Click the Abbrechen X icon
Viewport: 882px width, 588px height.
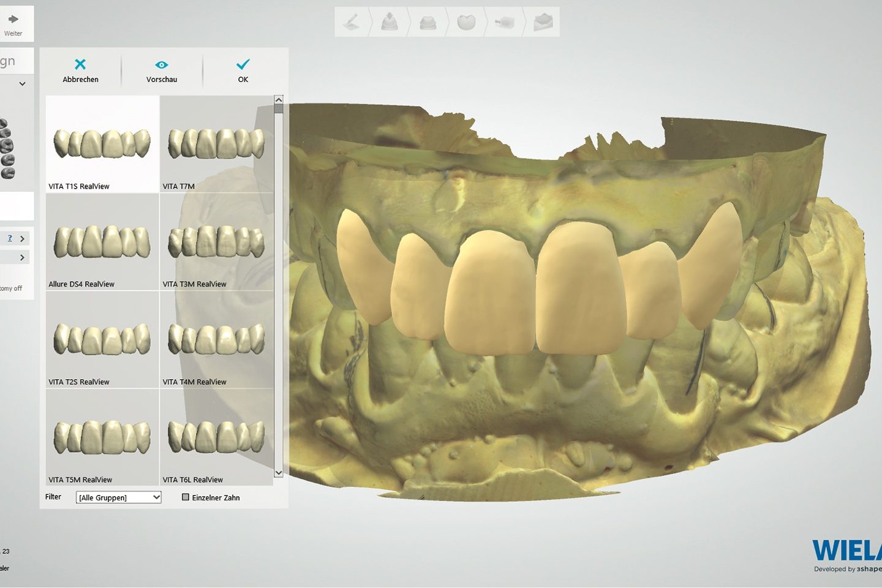[80, 64]
